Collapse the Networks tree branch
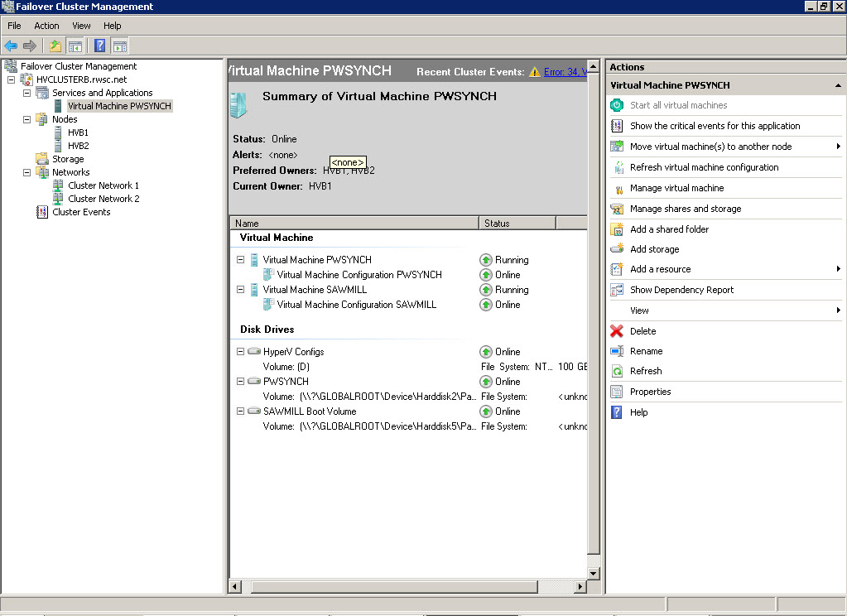The image size is (847, 616). (26, 172)
